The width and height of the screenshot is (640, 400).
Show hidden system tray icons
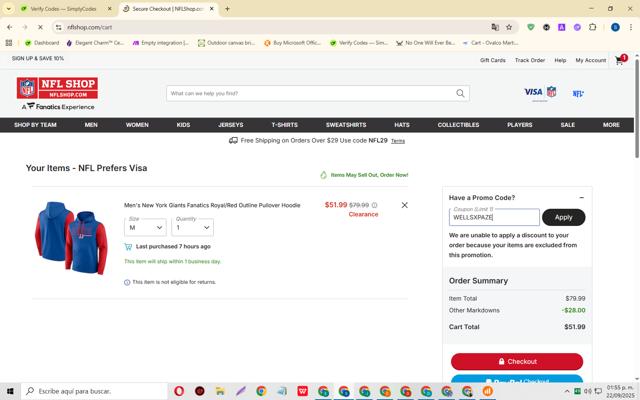point(567,391)
